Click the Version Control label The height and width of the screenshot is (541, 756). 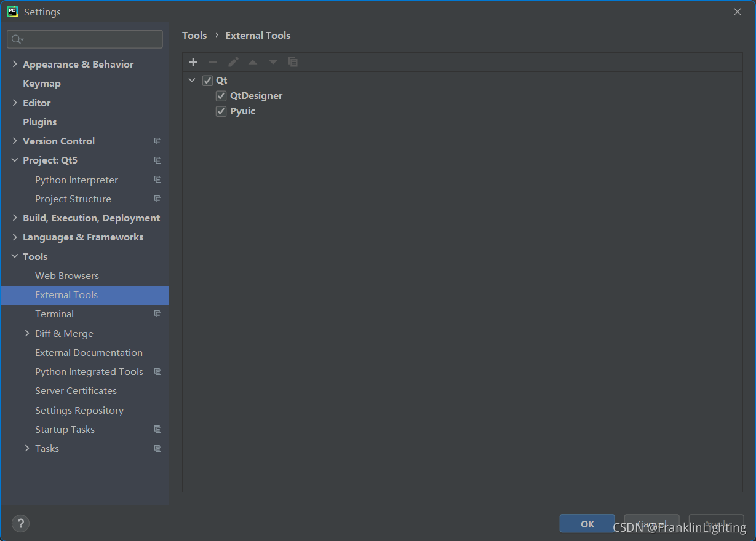[58, 141]
